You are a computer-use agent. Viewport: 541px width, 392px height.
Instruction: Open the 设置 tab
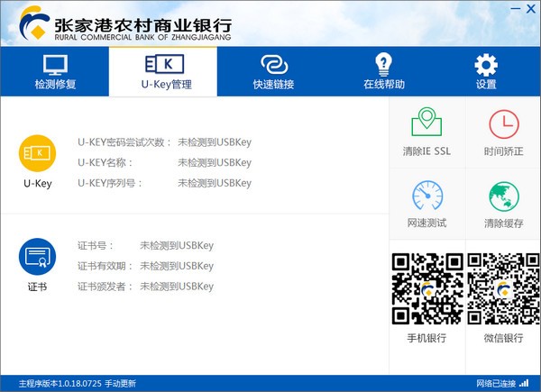486,71
